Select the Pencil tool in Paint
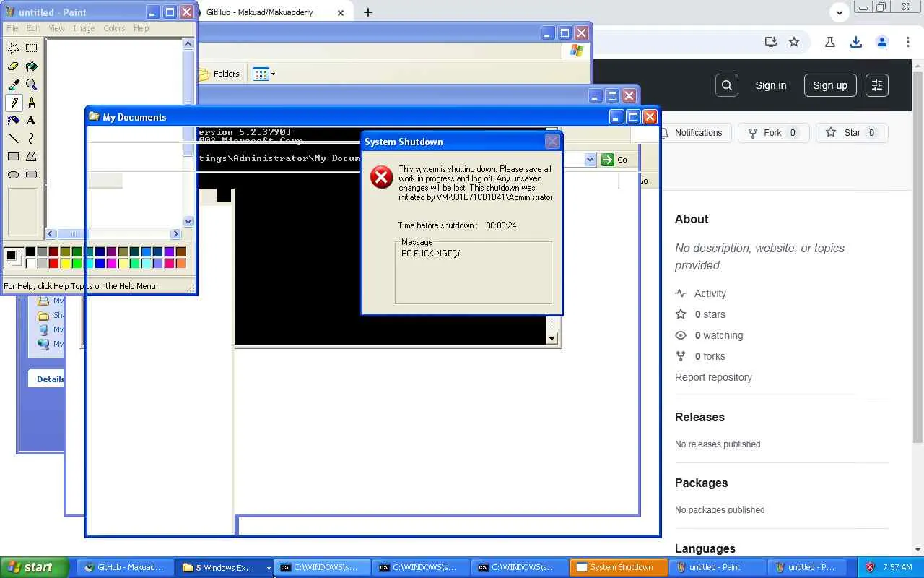The width and height of the screenshot is (924, 578). (x=14, y=103)
